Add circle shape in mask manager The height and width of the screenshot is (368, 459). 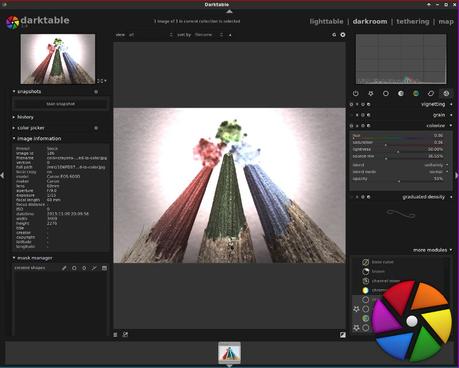tap(74, 268)
